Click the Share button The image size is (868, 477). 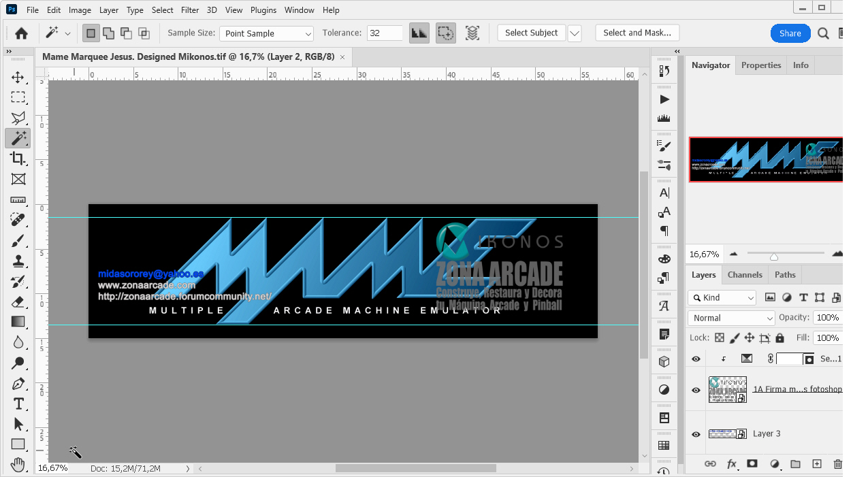coord(790,33)
